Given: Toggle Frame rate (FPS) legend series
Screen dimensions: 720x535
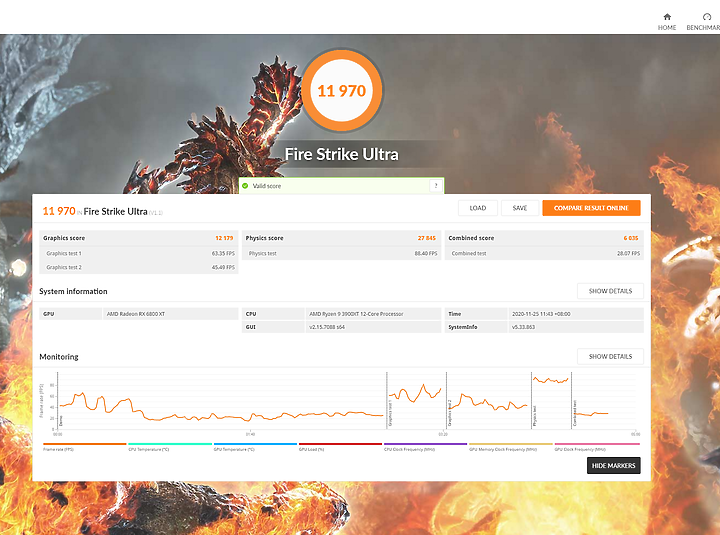Looking at the screenshot, I should coord(84,447).
